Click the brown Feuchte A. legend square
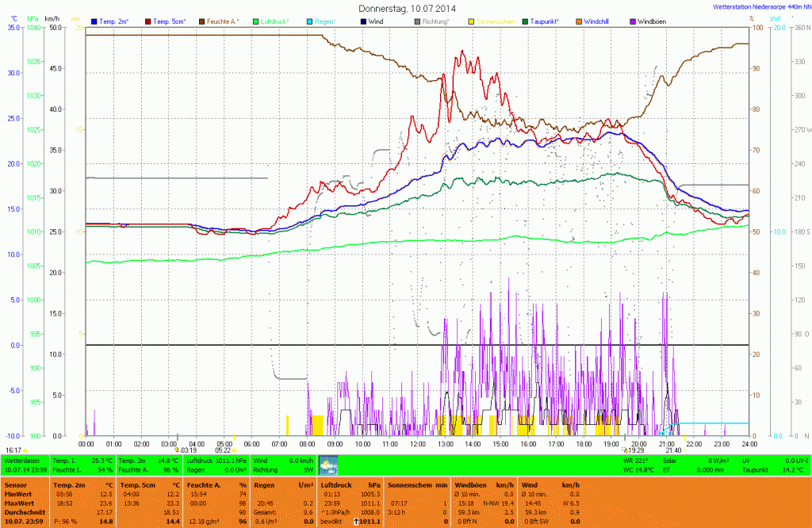This screenshot has height=528, width=812. (x=201, y=21)
